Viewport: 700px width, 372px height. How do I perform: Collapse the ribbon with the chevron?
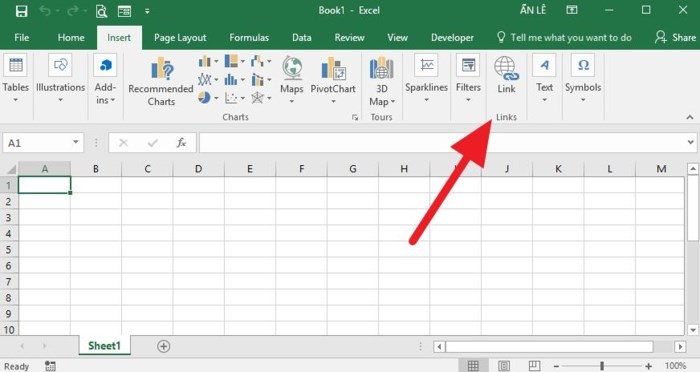[690, 117]
